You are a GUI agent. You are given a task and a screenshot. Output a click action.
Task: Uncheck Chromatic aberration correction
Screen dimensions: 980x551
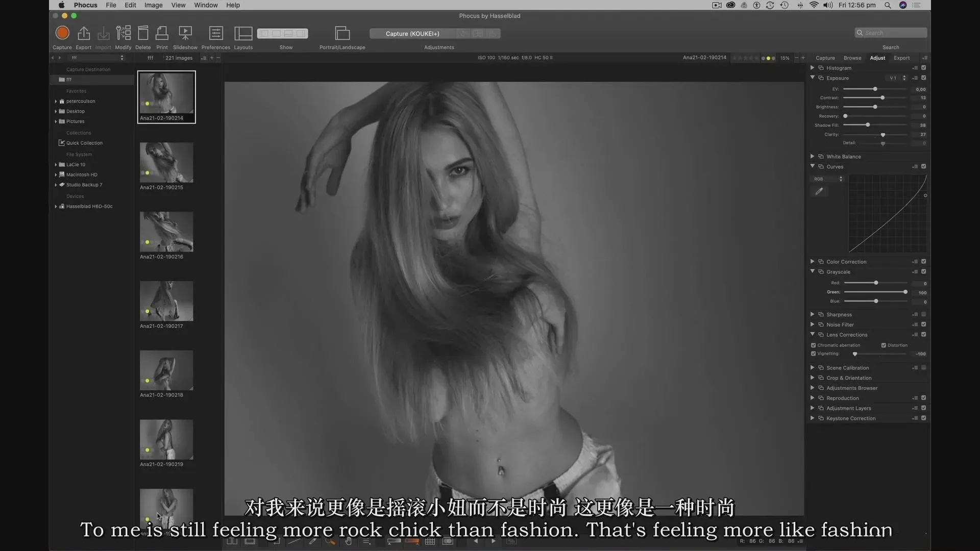click(x=814, y=345)
